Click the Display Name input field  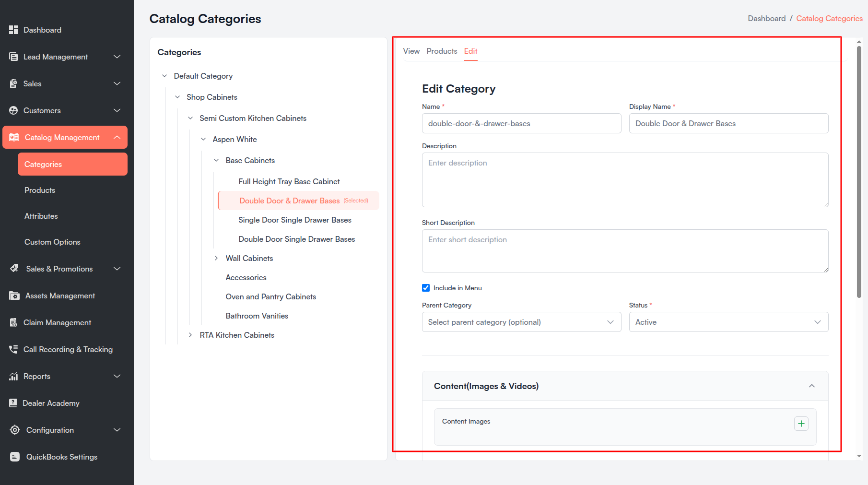click(728, 123)
